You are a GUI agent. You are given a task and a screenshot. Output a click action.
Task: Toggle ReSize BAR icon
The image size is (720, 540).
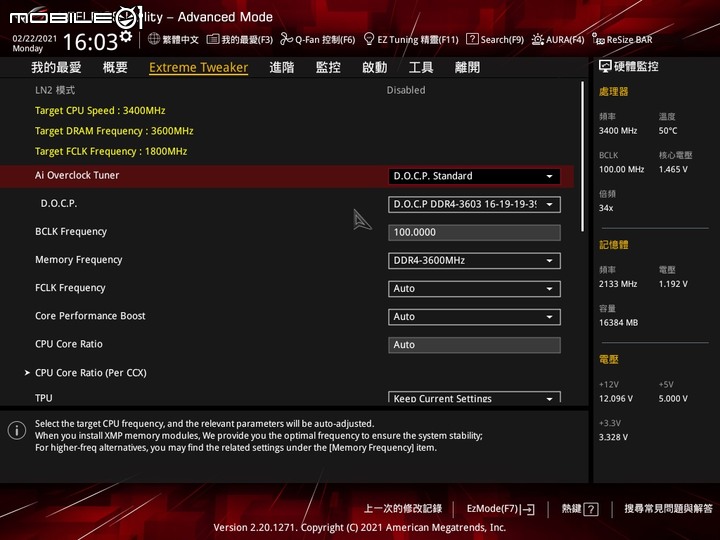click(x=598, y=39)
